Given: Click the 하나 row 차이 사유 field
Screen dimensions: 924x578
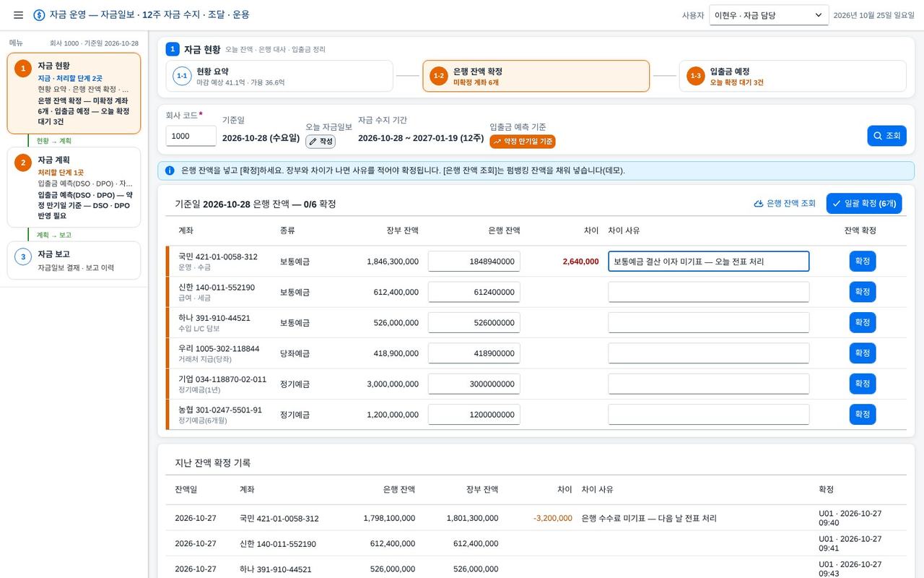Looking at the screenshot, I should [x=709, y=323].
